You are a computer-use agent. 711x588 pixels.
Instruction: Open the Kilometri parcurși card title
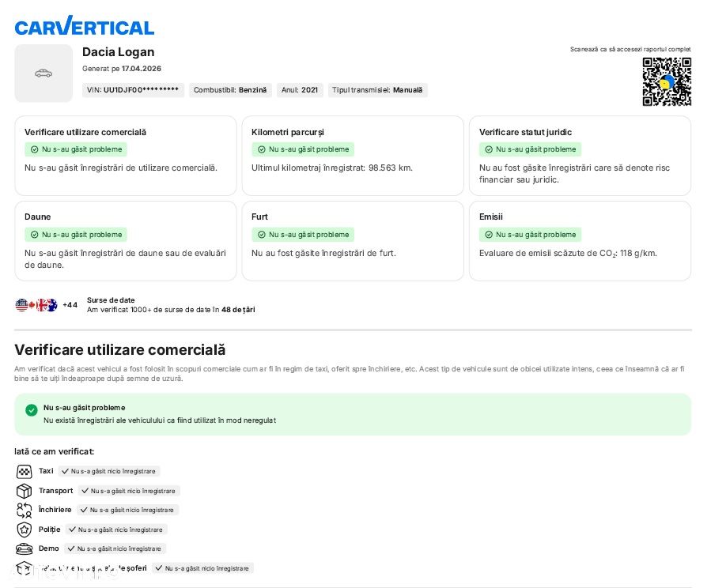[287, 132]
